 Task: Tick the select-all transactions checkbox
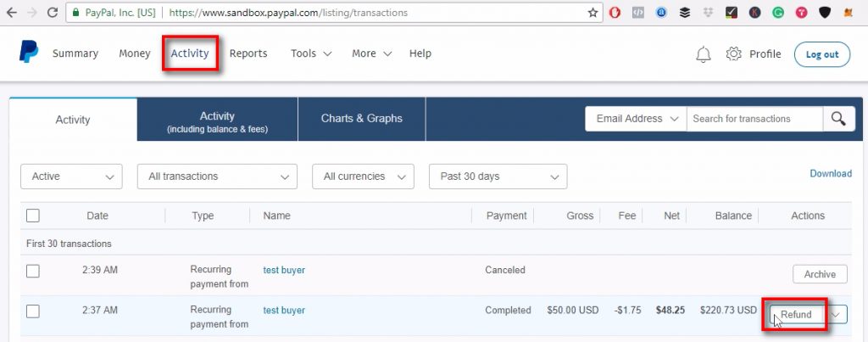(x=33, y=216)
